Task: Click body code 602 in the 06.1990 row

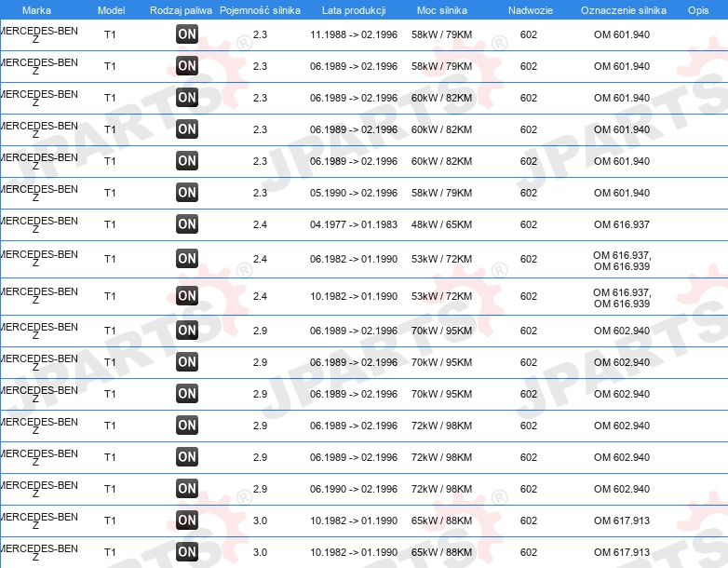Action: coord(529,489)
